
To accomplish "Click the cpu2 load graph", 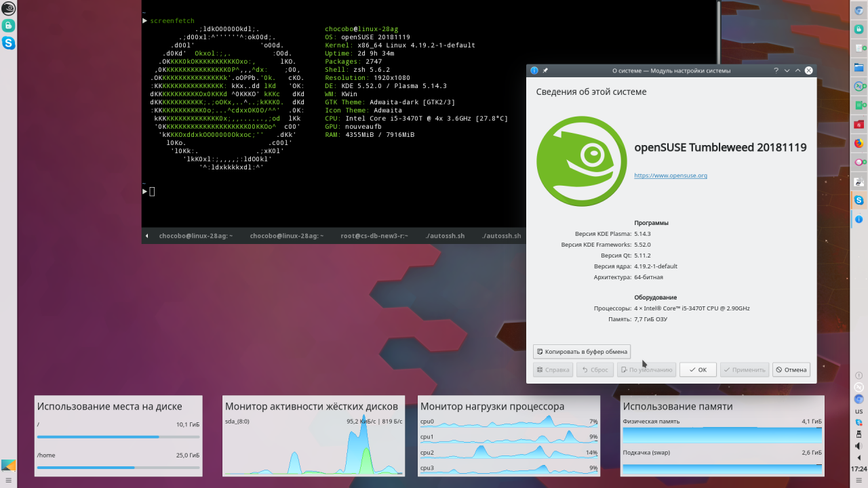I will tap(509, 453).
